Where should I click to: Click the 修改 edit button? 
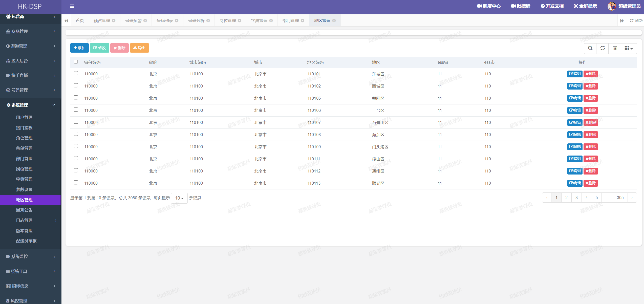pos(99,48)
